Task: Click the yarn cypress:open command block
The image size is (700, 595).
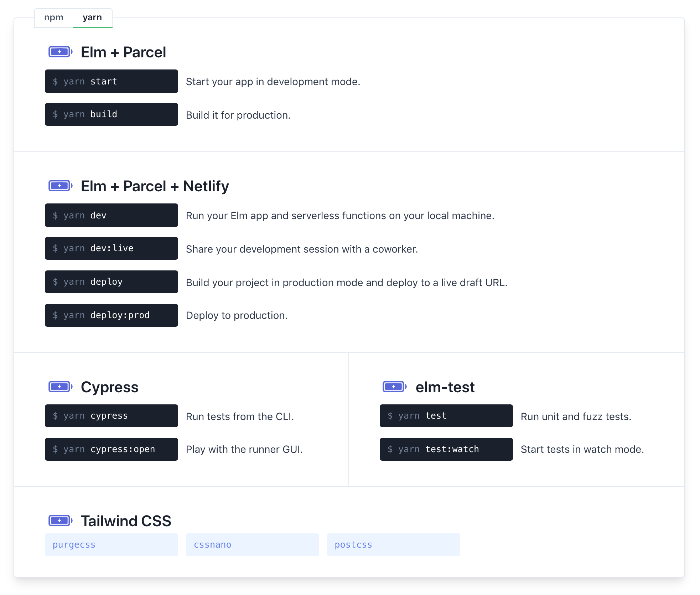Action: [x=111, y=449]
